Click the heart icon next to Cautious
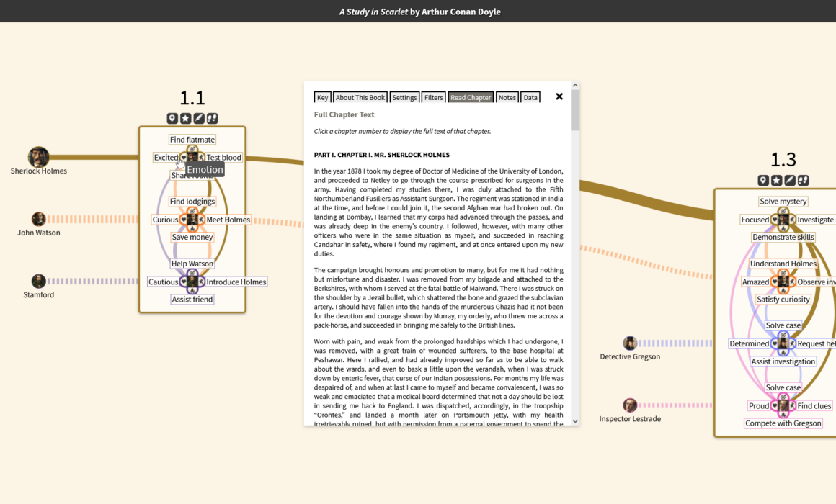The height and width of the screenshot is (504, 836). (184, 282)
